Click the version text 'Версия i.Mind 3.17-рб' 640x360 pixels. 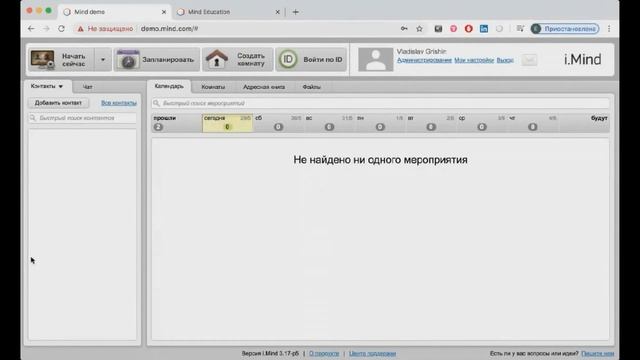270,353
